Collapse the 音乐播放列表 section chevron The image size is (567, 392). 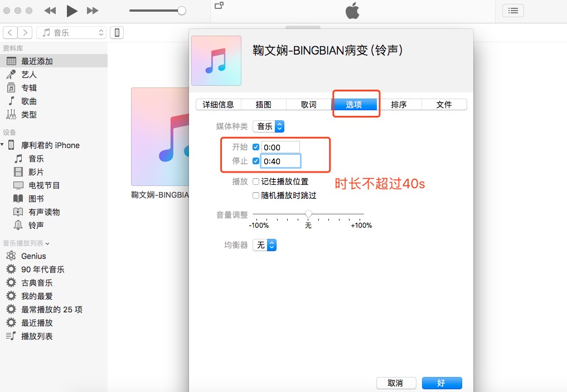tap(47, 243)
